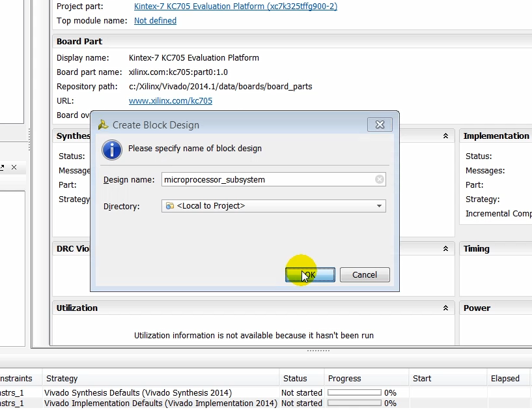Collapse the Utilization panel
The image size is (532, 410).
445,308
